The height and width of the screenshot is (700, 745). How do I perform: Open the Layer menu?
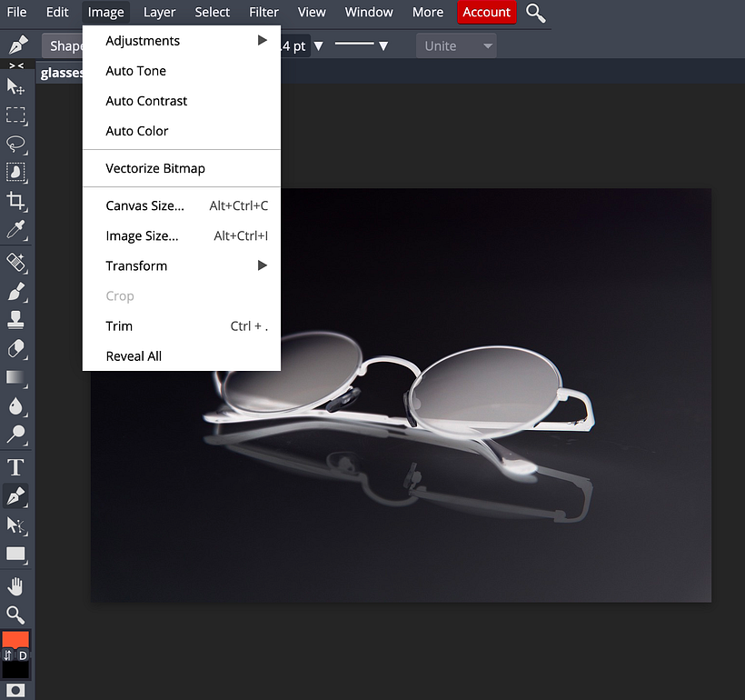click(x=159, y=12)
